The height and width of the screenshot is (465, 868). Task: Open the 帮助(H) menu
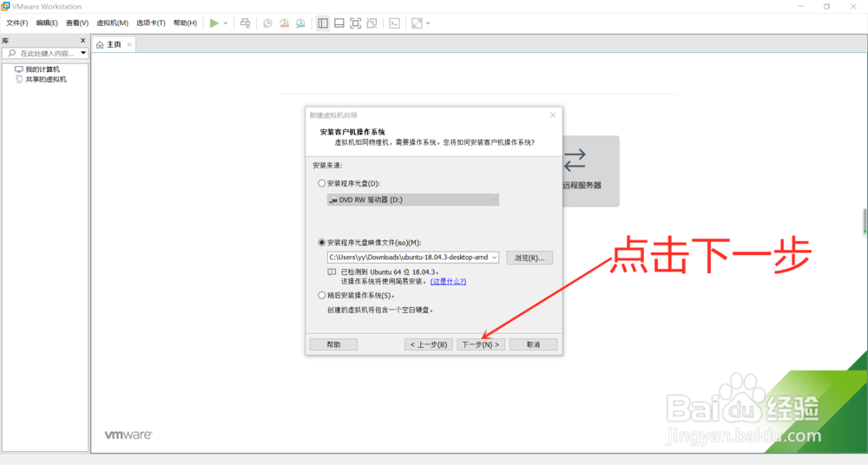click(x=185, y=23)
